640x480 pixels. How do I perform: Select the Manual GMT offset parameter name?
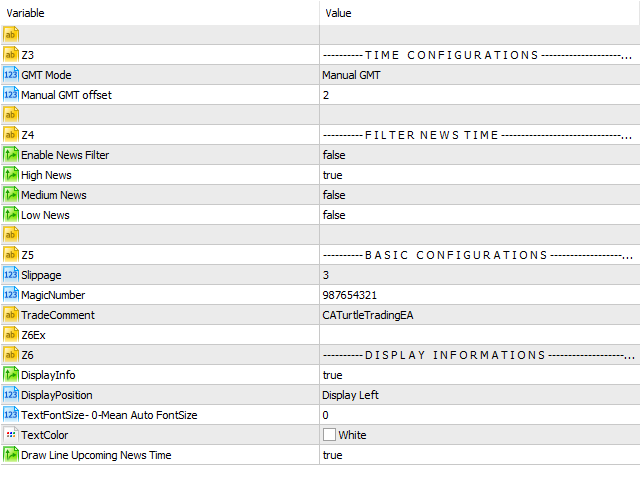(66, 95)
